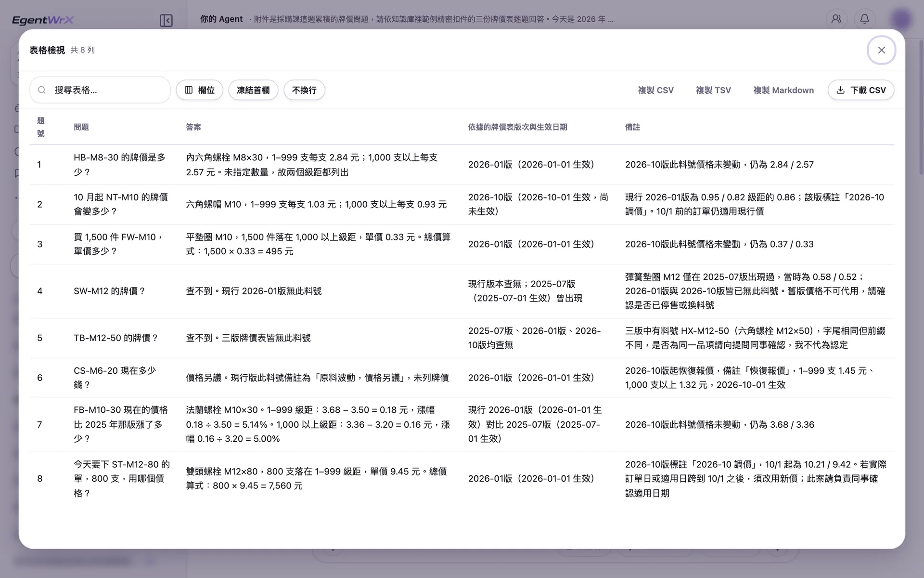Viewport: 924px width, 578px height.
Task: Sort by the 答案 column header
Action: (193, 127)
